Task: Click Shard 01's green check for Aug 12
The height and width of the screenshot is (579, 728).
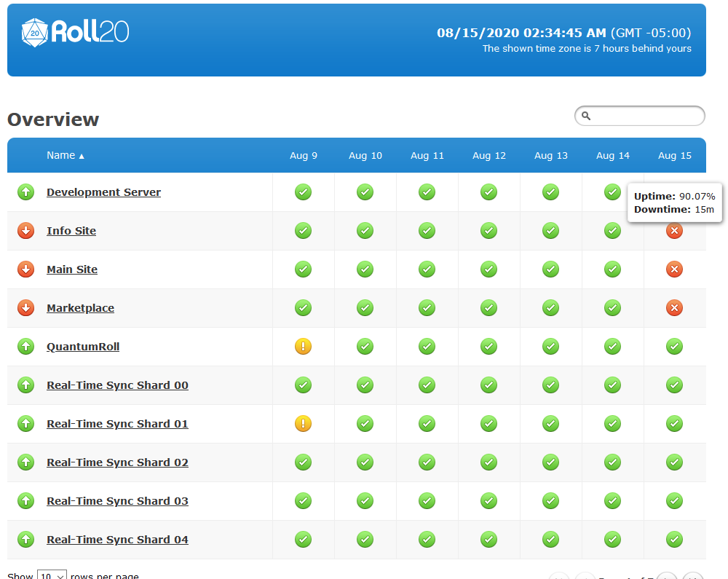Action: 489,423
